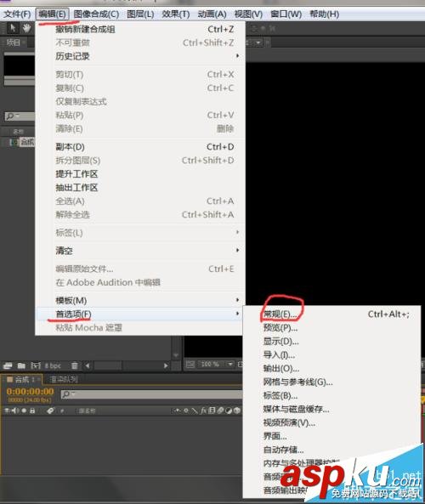Expand the 历史记录 submenu

141,56
